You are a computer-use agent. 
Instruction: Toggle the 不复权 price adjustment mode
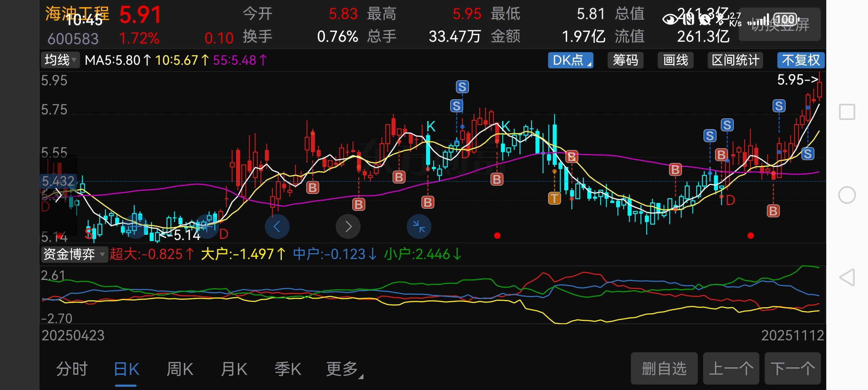[x=800, y=60]
